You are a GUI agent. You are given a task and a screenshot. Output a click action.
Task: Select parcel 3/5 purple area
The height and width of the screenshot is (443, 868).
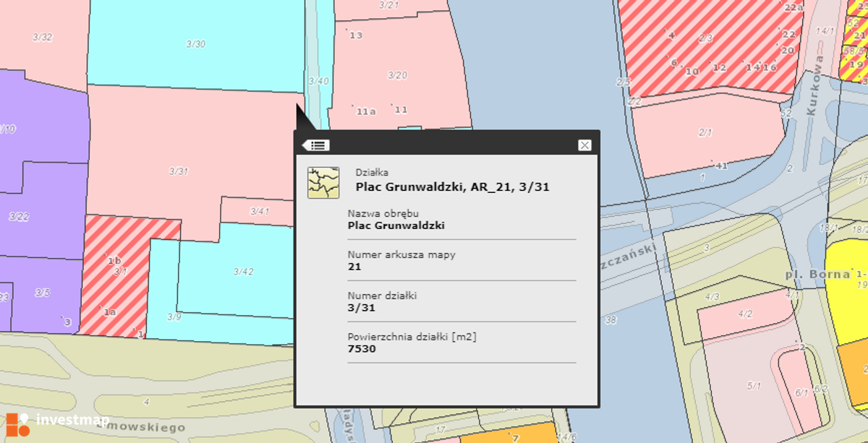click(42, 293)
